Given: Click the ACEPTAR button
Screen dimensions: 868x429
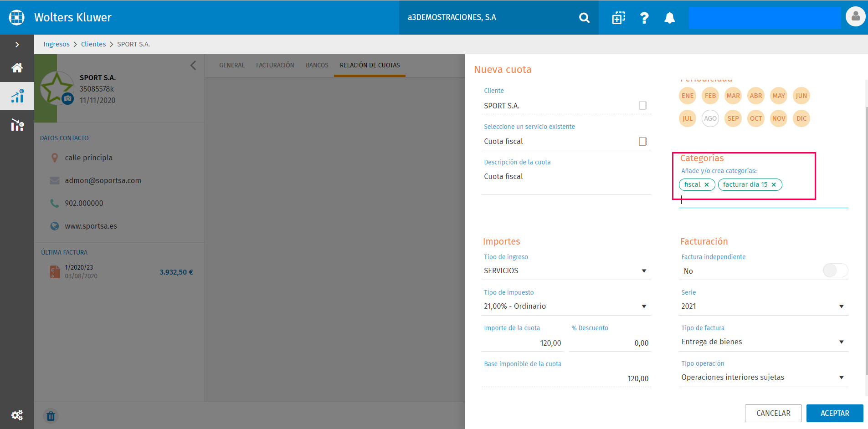Looking at the screenshot, I should point(835,413).
